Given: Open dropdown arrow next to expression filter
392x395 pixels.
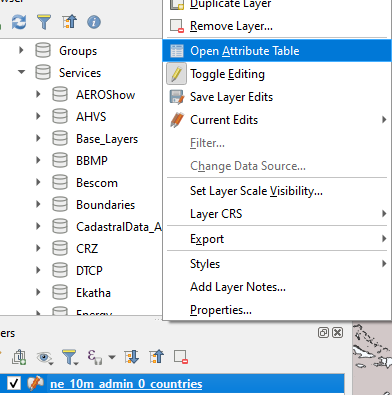Looking at the screenshot, I should click(x=112, y=358).
